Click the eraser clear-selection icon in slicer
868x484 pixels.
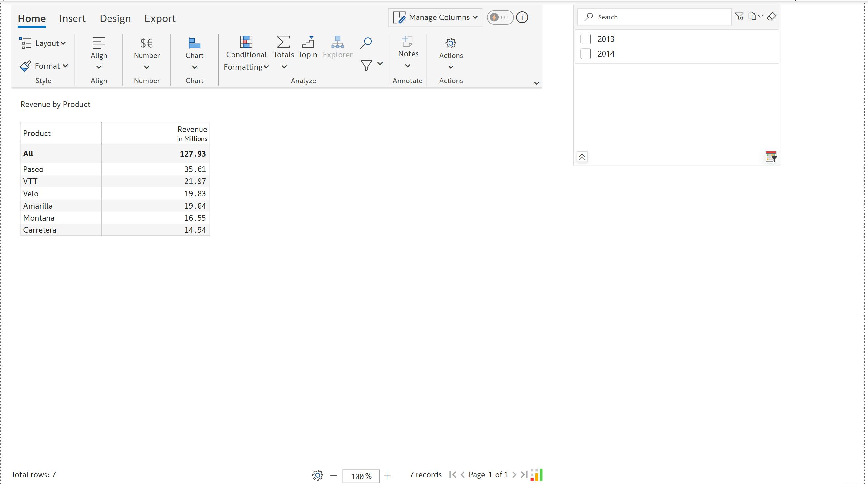(771, 16)
